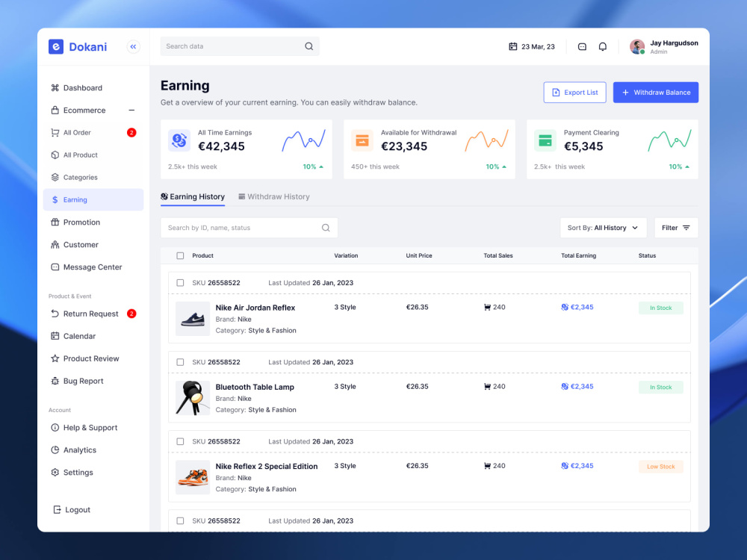Click Available for Withdrawal archive icon

coord(362,140)
